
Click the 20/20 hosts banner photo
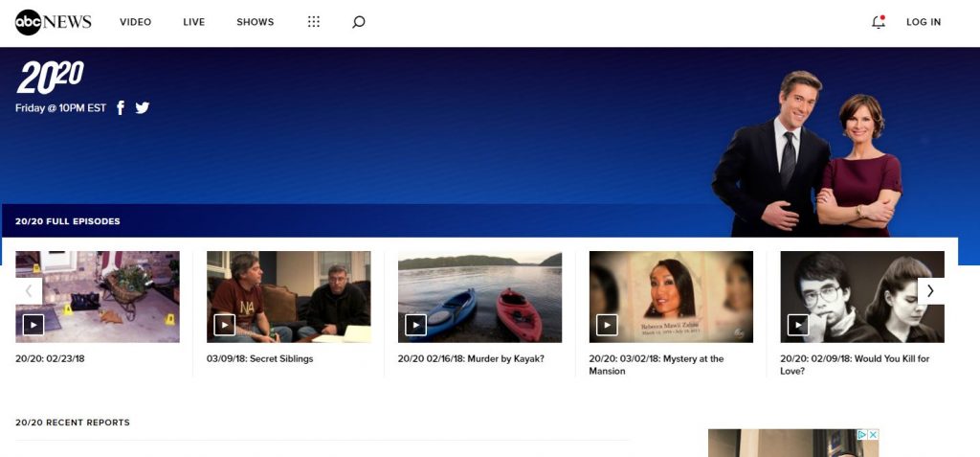tap(807, 154)
